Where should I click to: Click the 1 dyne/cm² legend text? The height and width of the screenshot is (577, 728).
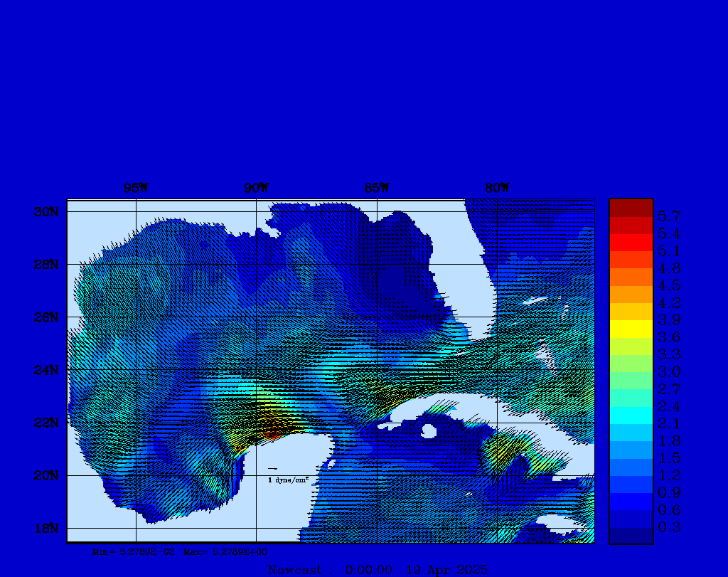point(287,480)
